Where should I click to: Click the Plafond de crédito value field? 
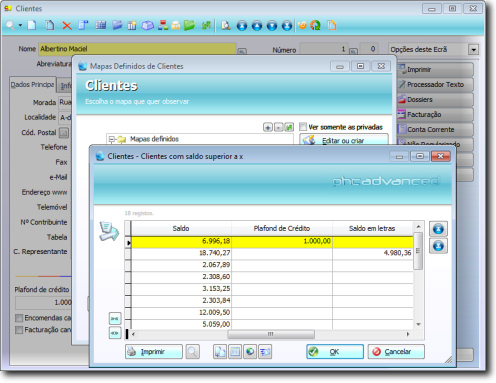[x=43, y=303]
